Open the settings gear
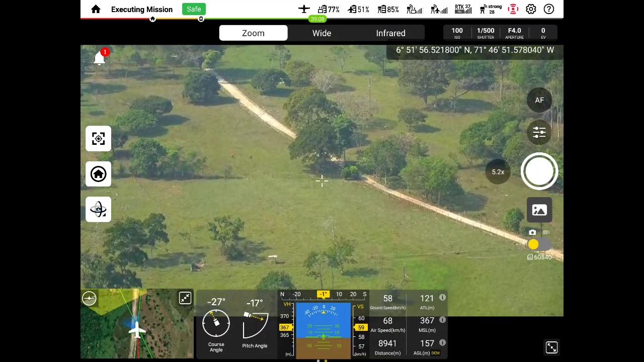The width and height of the screenshot is (644, 362). pyautogui.click(x=531, y=9)
